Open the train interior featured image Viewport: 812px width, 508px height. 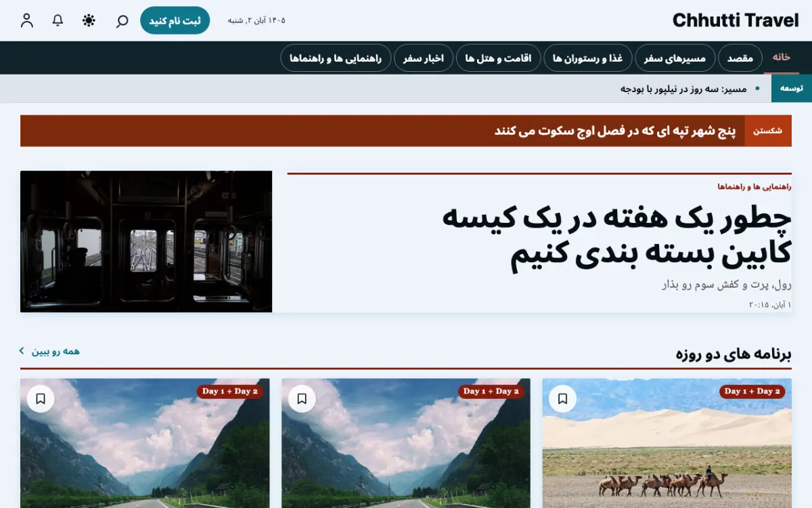(146, 242)
